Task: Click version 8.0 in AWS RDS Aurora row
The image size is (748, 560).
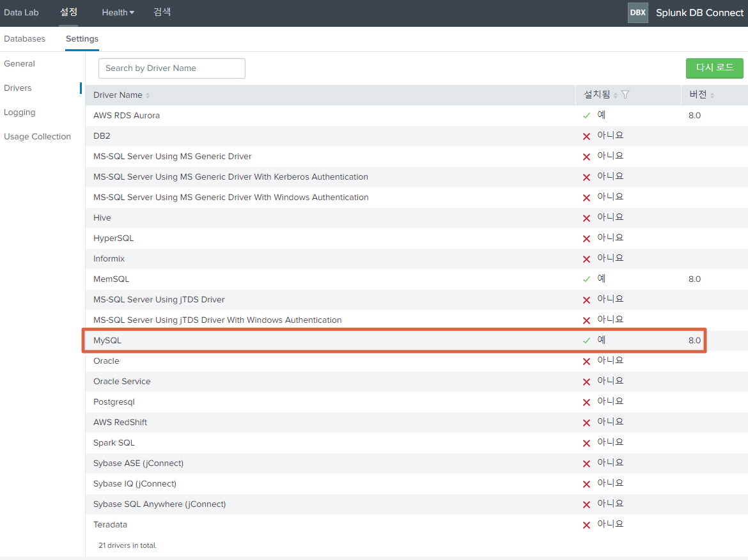Action: (694, 116)
